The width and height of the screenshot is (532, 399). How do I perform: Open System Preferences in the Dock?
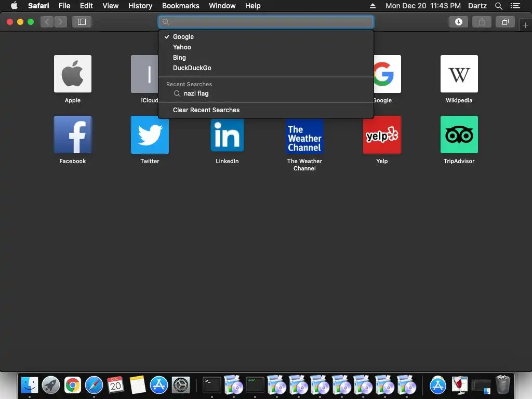tap(180, 385)
